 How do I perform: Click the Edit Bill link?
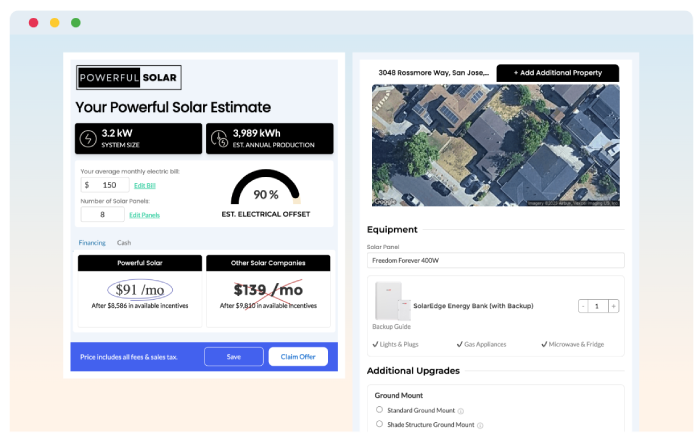[x=145, y=185]
